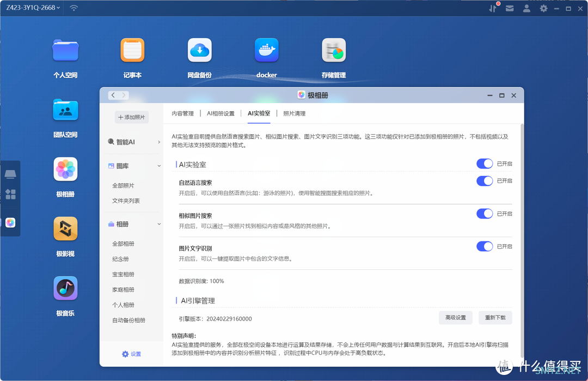588x381 pixels.
Task: Toggle the AI实验室 master switch
Action: (485, 164)
